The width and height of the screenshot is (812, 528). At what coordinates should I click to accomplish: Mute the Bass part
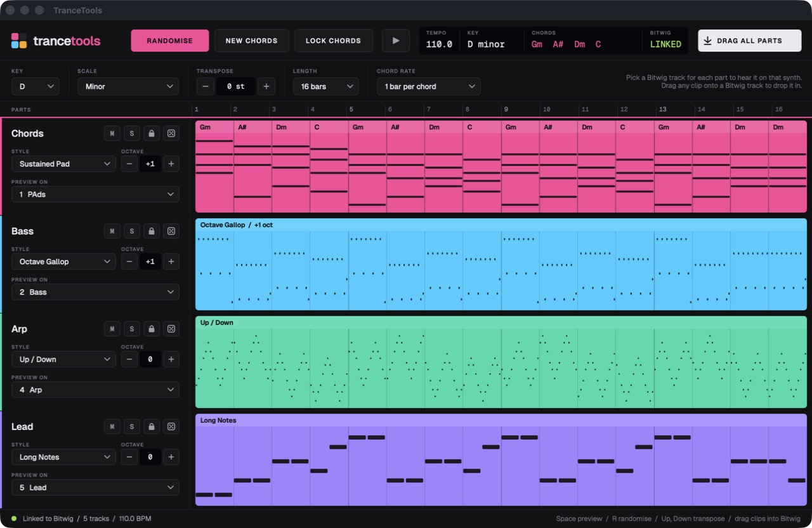(112, 231)
